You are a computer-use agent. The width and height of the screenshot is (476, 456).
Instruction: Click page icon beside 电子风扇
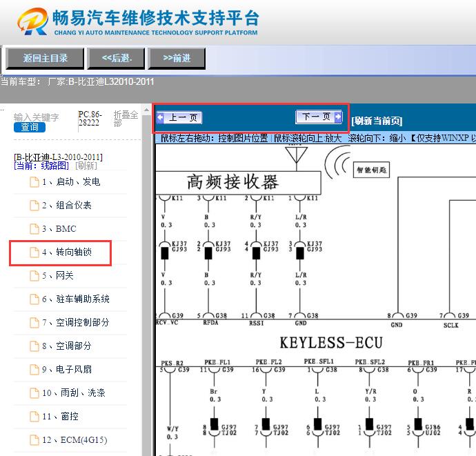tap(34, 370)
